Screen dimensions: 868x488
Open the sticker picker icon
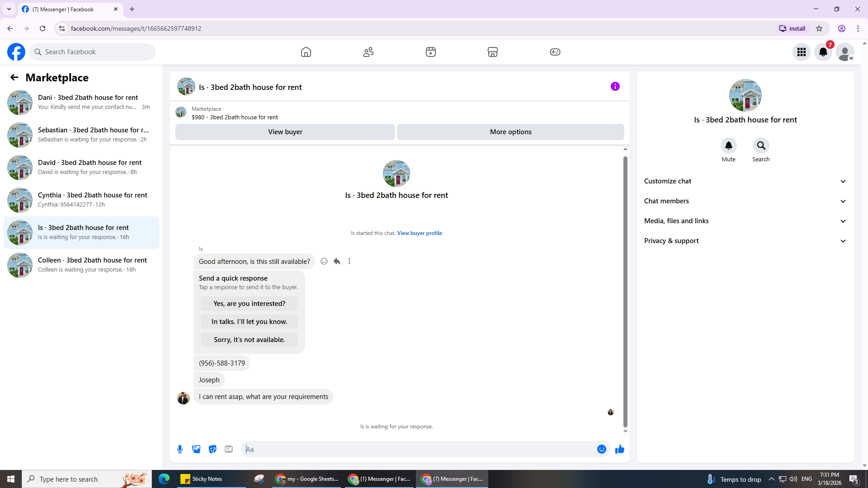coord(212,449)
